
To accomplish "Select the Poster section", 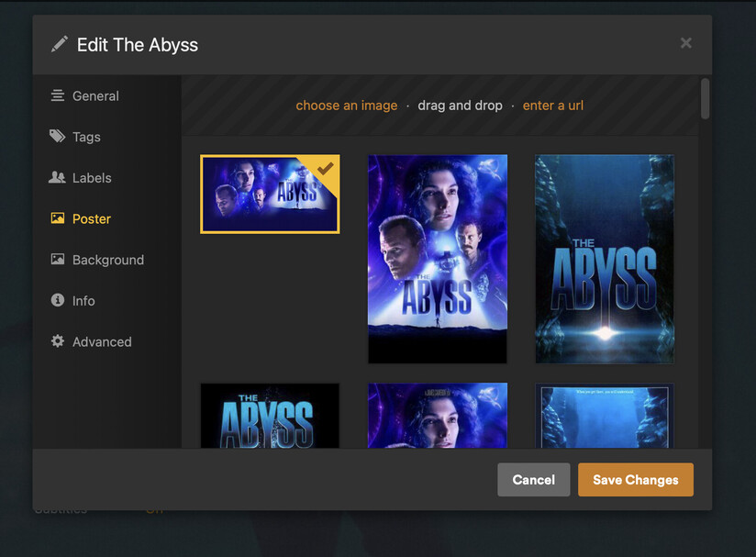I will tap(92, 219).
